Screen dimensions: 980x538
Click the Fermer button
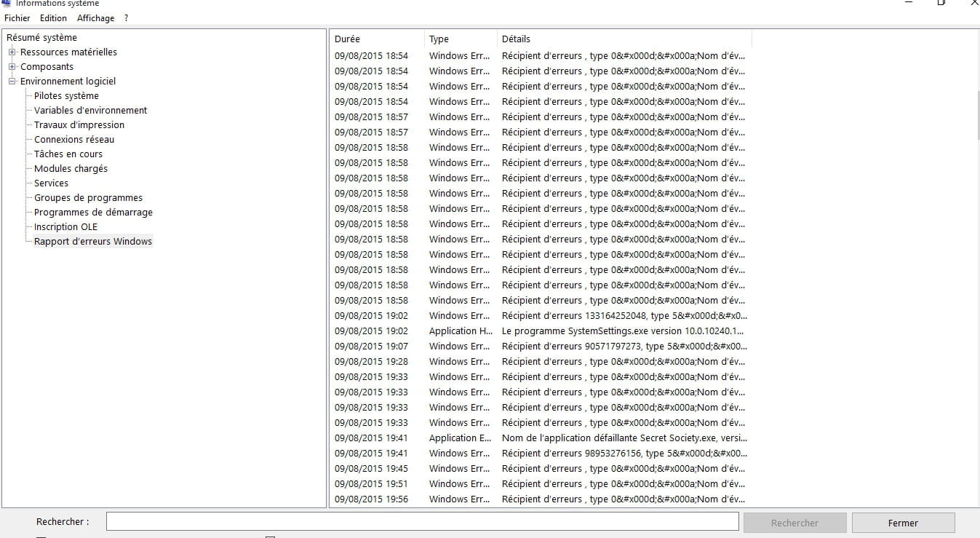pyautogui.click(x=902, y=523)
